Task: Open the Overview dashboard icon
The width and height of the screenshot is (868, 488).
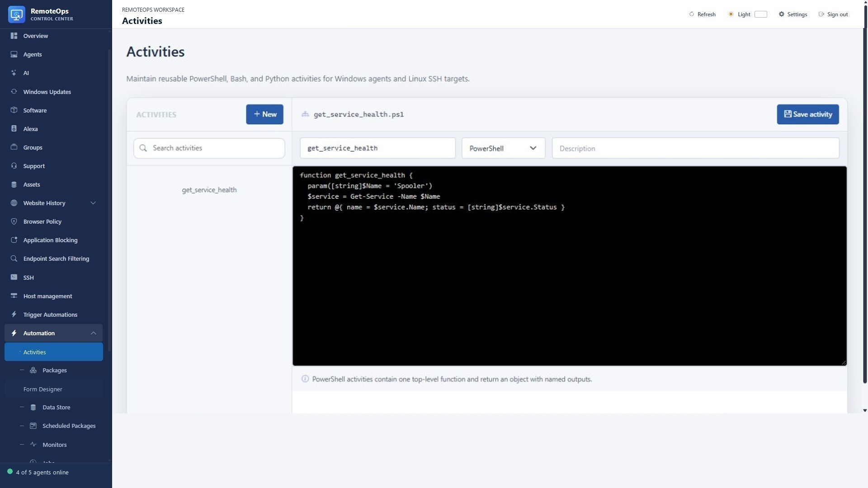Action: click(14, 36)
